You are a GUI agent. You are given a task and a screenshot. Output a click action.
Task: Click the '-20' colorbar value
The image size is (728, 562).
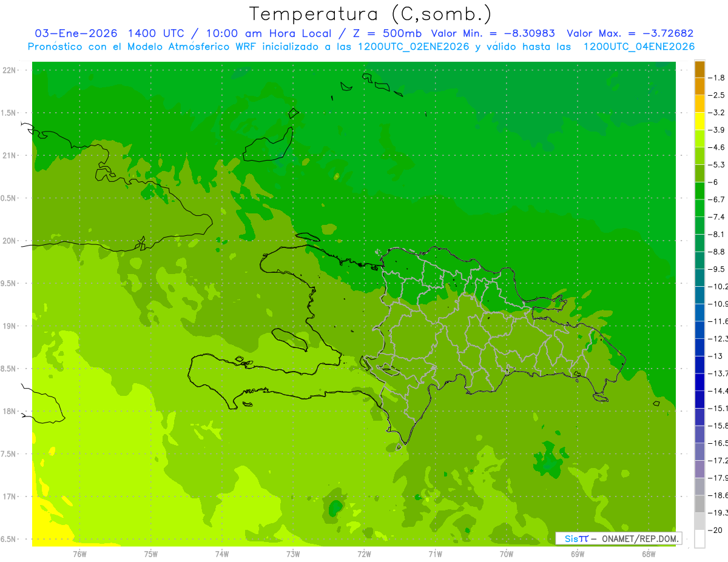[x=716, y=530]
